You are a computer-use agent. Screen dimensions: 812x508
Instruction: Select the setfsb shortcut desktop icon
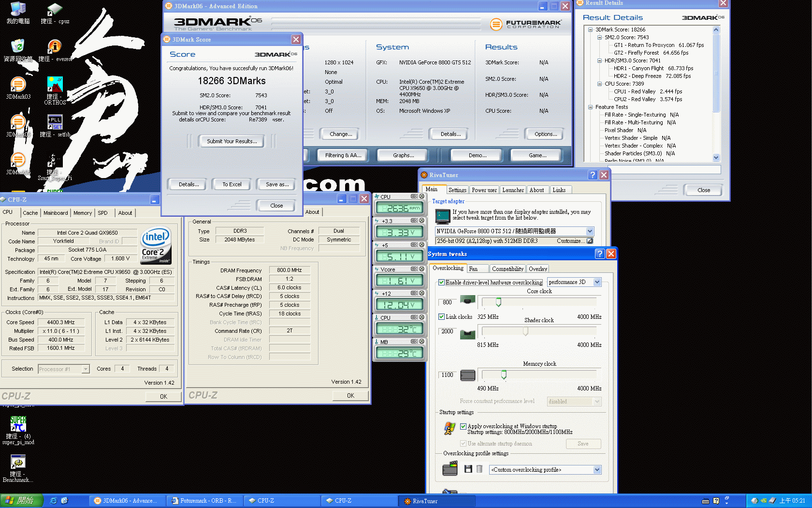[55, 126]
